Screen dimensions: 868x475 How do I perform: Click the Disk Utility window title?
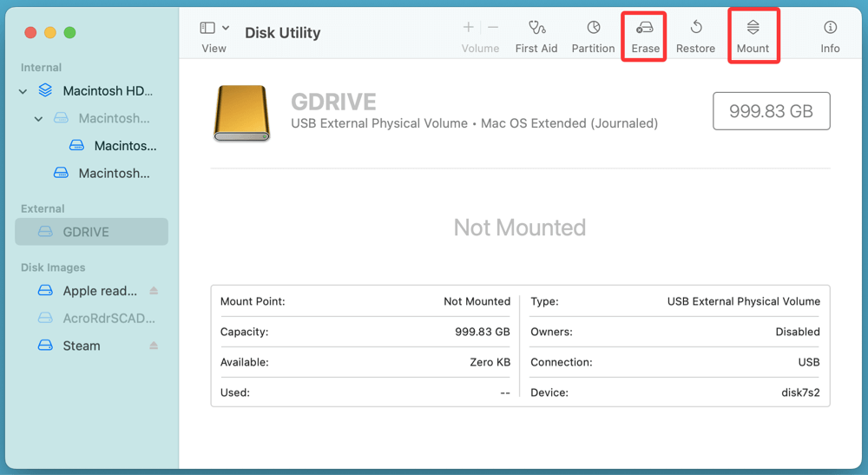282,33
